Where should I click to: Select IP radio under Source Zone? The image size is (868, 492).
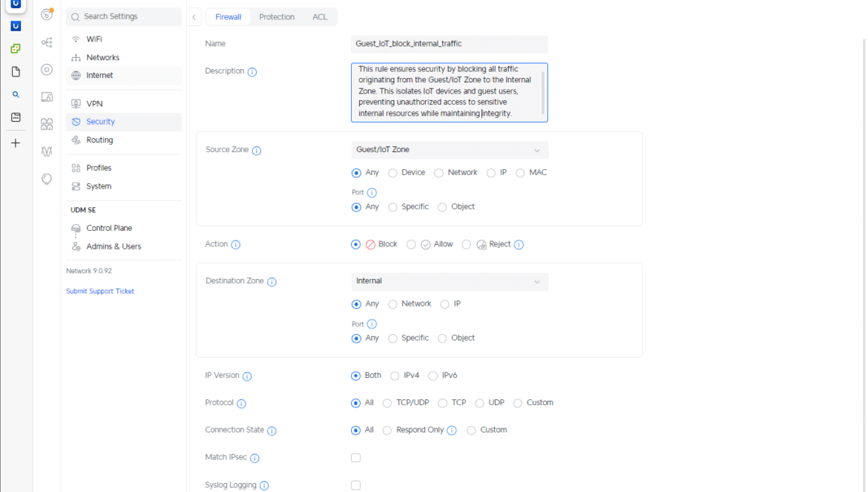coord(491,173)
